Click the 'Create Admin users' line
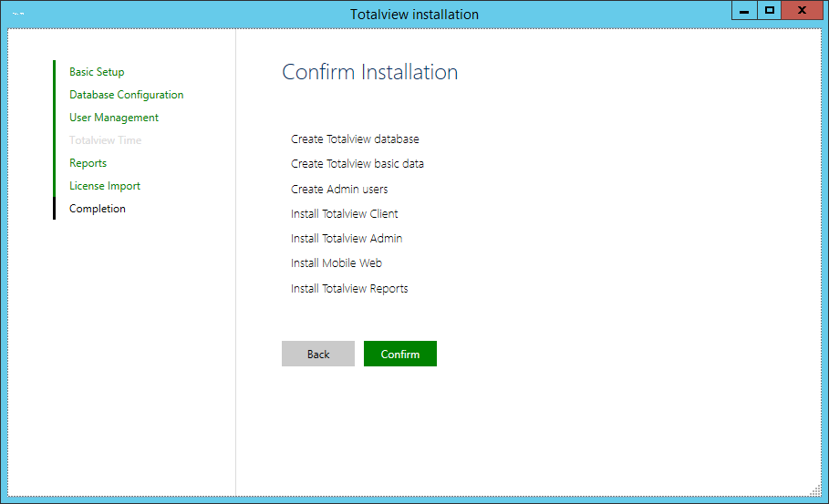This screenshot has width=829, height=504. (339, 190)
